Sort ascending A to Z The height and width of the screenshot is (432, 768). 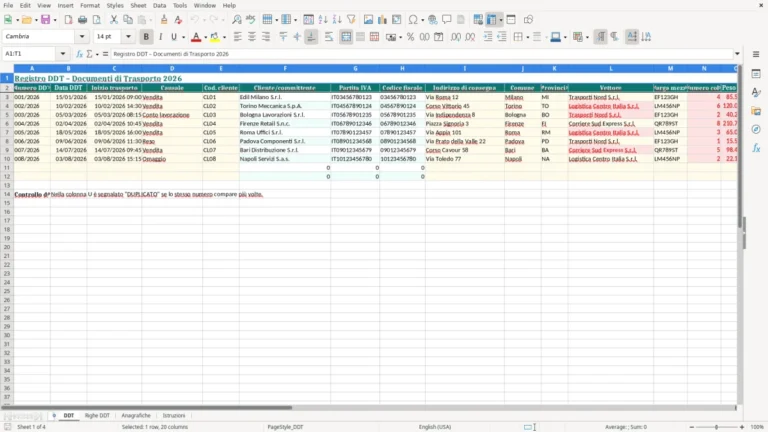pyautogui.click(x=323, y=20)
